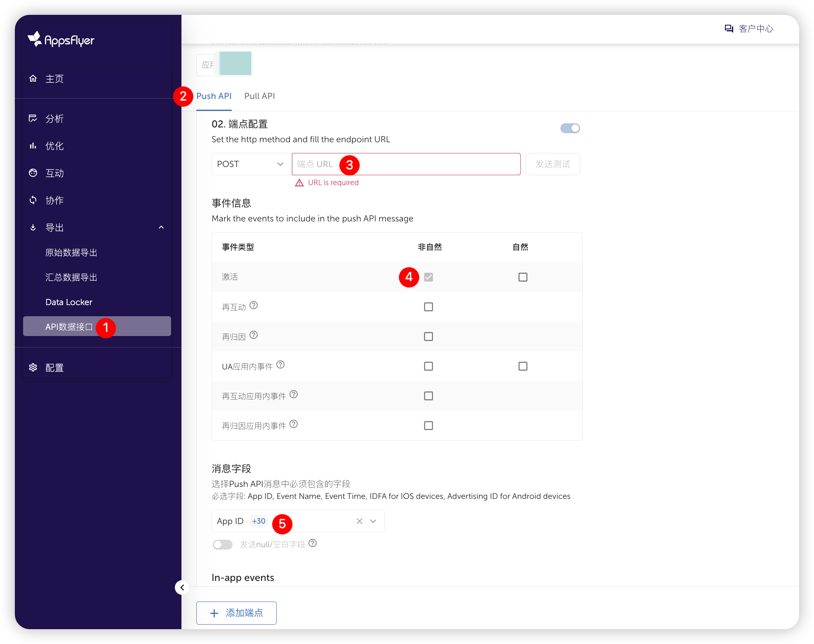814x644 pixels.
Task: Click the AppsFlyer logo
Action: tap(61, 40)
